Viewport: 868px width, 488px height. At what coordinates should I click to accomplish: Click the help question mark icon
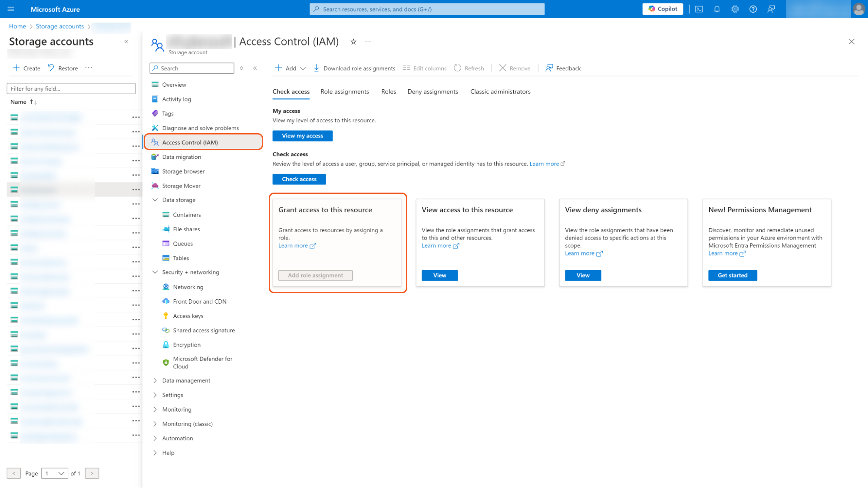point(753,9)
